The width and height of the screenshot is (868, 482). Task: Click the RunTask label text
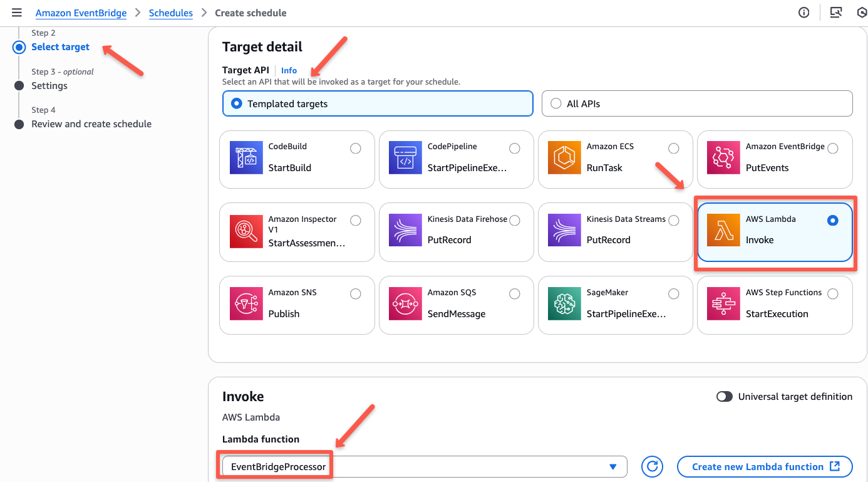[x=605, y=168]
